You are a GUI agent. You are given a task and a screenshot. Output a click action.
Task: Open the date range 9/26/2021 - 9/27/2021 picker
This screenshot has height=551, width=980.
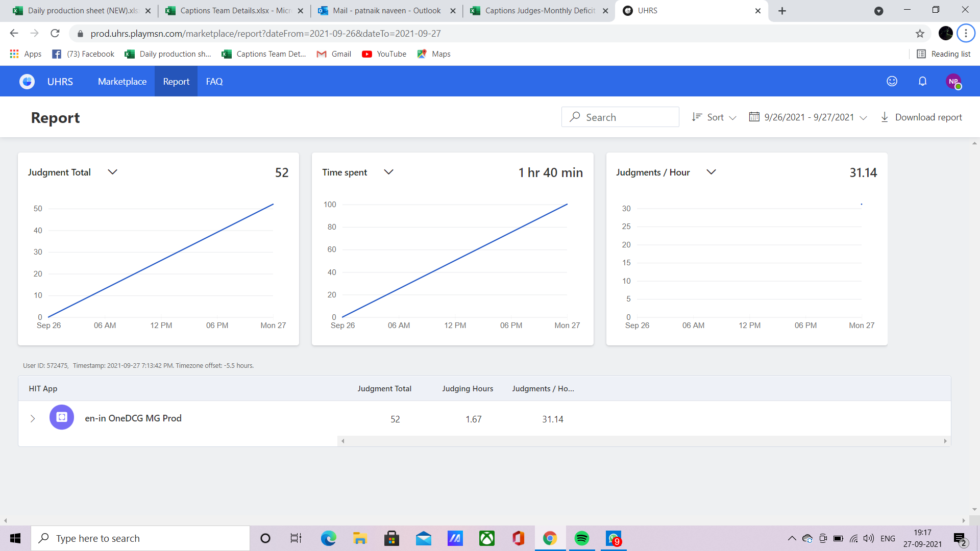click(808, 117)
